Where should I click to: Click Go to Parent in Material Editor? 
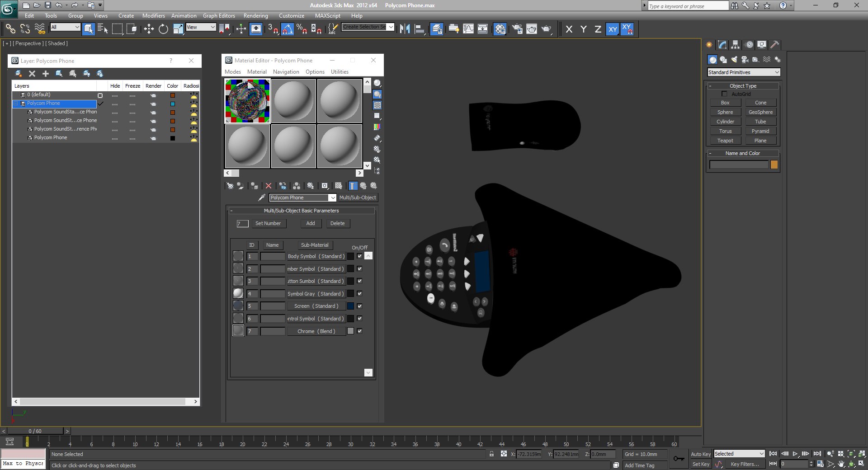363,186
